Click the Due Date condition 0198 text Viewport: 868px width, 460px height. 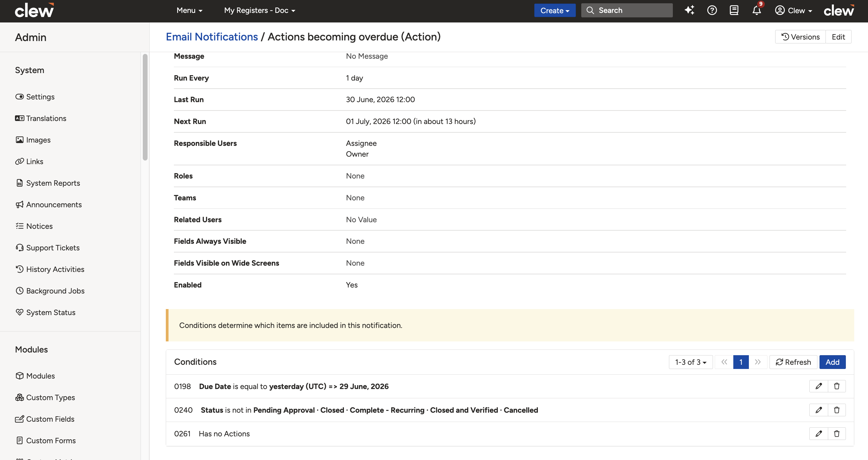coord(294,386)
